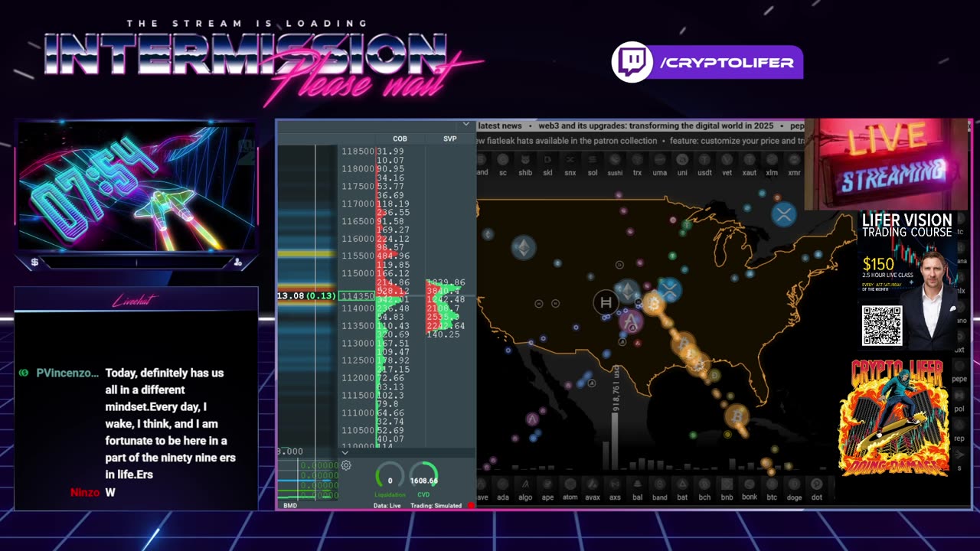Click the Twitch logo icon

click(x=632, y=62)
